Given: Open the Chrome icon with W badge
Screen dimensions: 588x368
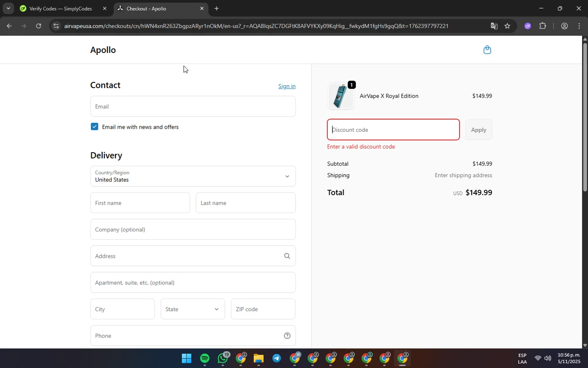Looking at the screenshot, I should [x=295, y=358].
